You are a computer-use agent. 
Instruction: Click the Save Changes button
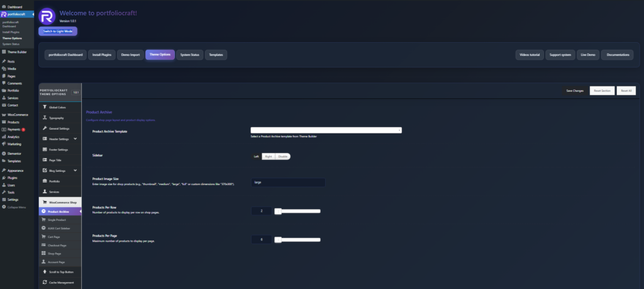(574, 91)
